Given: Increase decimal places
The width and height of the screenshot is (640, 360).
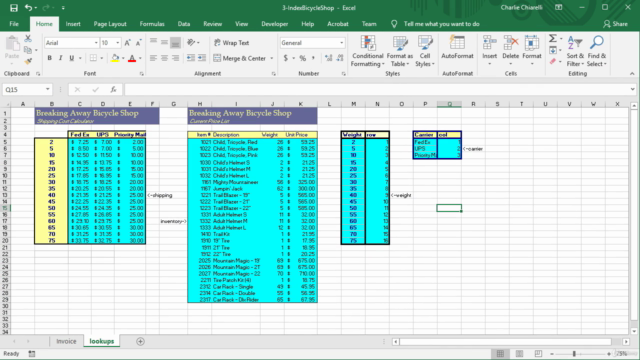Looking at the screenshot, I should click(x=329, y=58).
